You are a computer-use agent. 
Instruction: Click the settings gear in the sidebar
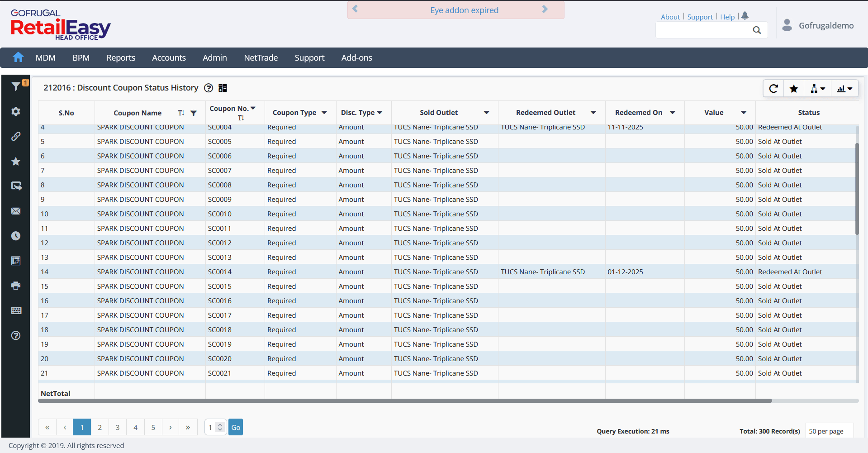tap(16, 111)
